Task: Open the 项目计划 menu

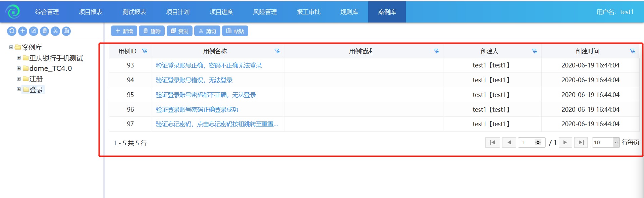Action: [x=178, y=12]
